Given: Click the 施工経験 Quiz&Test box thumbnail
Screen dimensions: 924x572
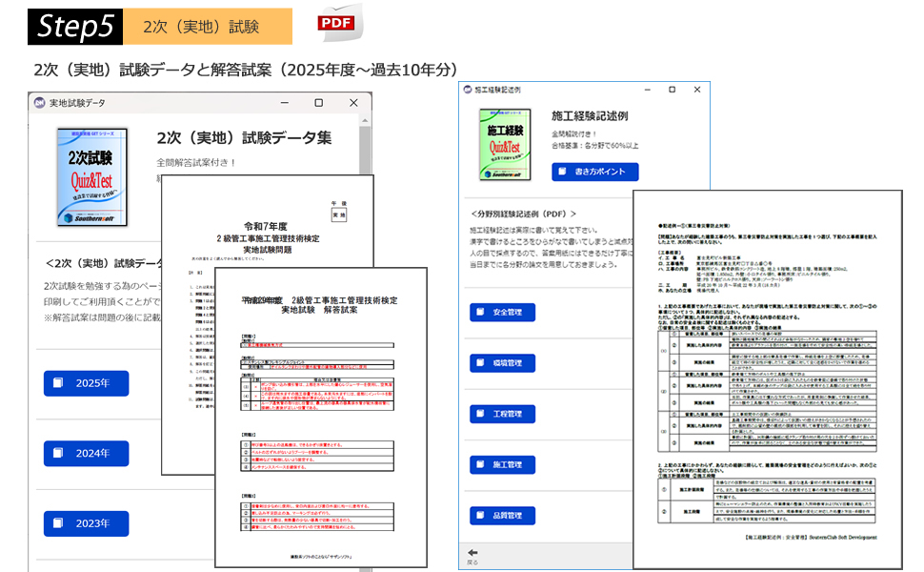Looking at the screenshot, I should 505,145.
